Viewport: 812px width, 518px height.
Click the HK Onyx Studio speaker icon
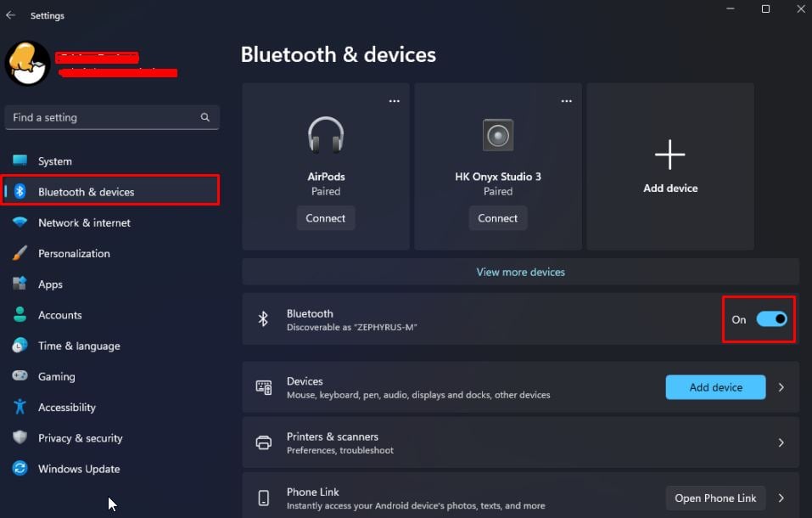click(x=498, y=135)
